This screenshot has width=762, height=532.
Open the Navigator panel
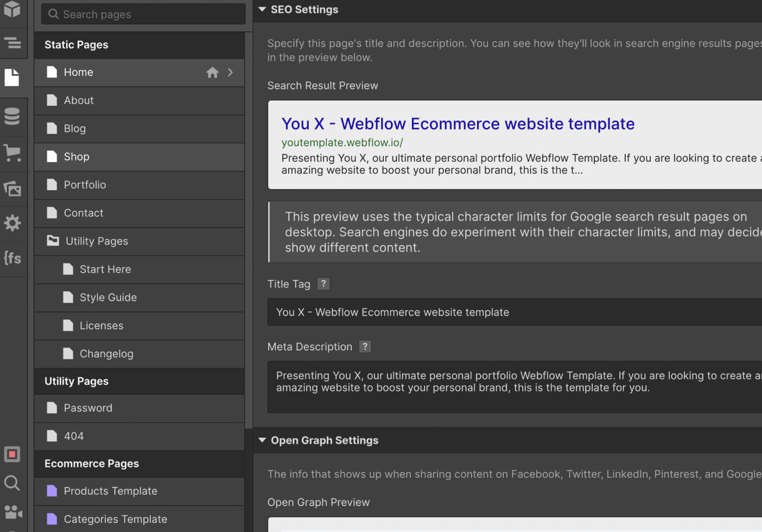click(13, 42)
